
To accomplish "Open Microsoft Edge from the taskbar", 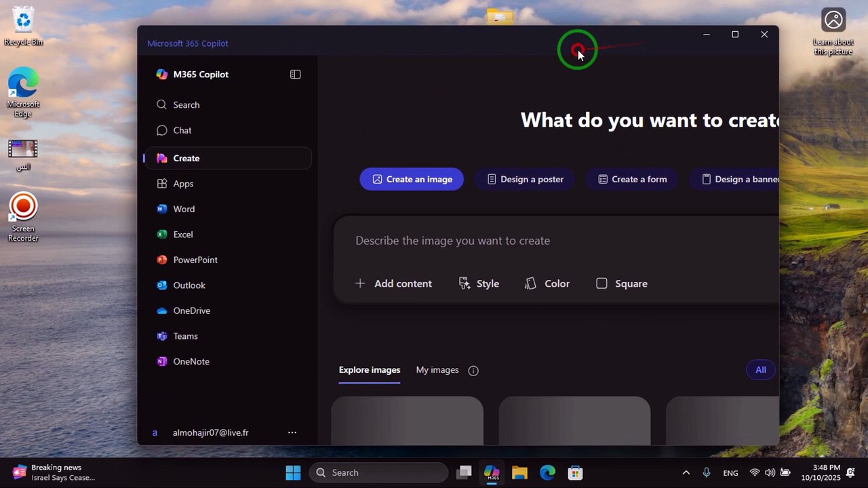I will click(547, 472).
